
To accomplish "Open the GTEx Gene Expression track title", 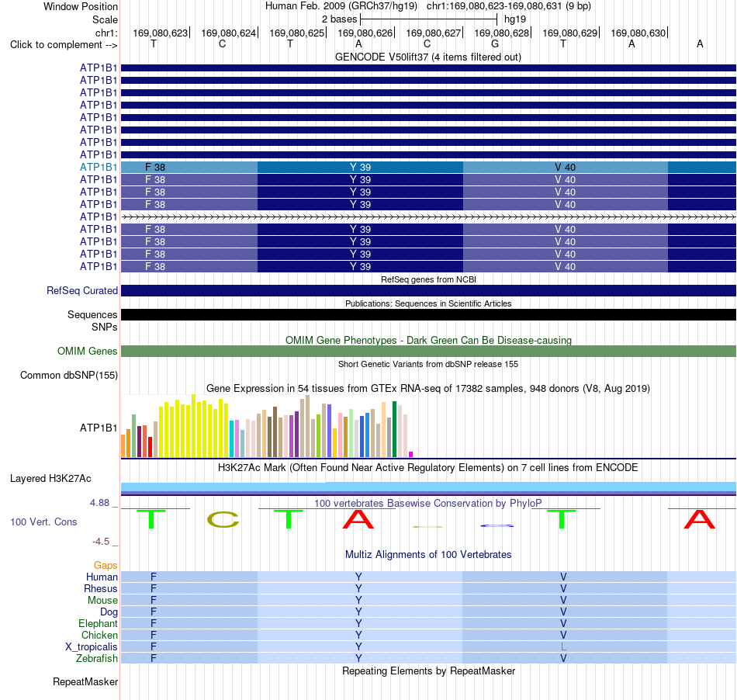I will [428, 388].
